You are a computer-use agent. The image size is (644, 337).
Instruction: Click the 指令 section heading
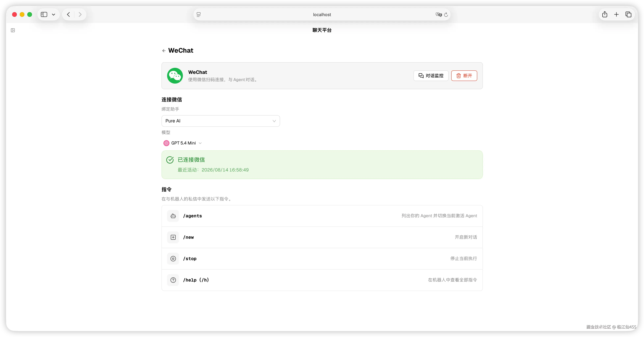click(x=166, y=189)
